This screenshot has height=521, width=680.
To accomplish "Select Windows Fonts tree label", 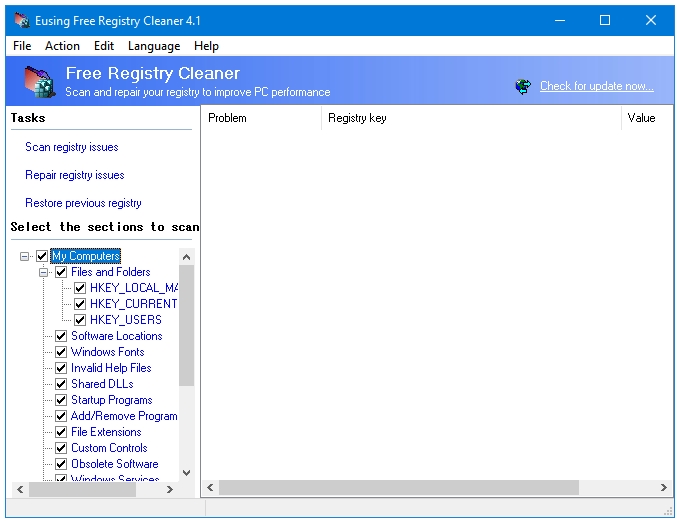I will point(108,352).
